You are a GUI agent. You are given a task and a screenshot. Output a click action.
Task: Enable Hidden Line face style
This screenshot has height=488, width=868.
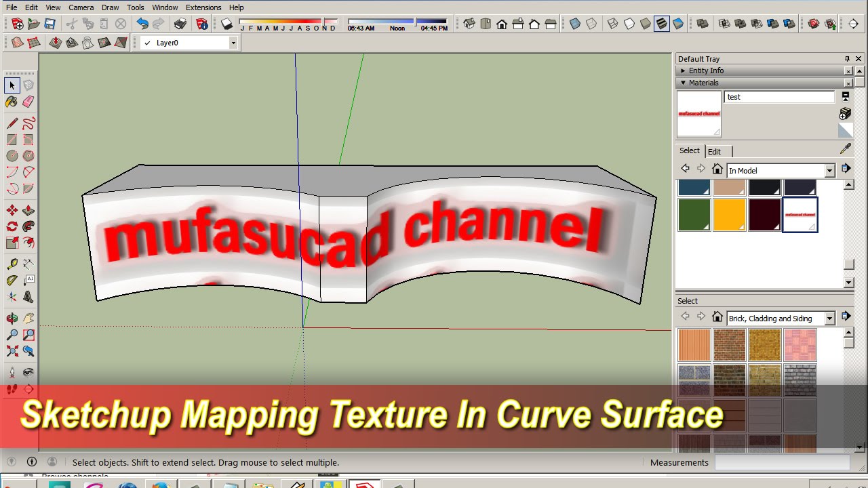[629, 24]
